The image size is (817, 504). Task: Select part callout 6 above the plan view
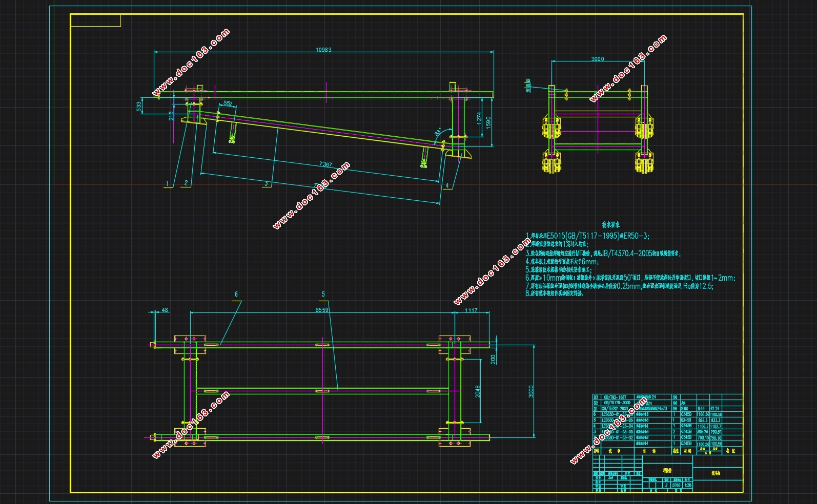point(236,294)
